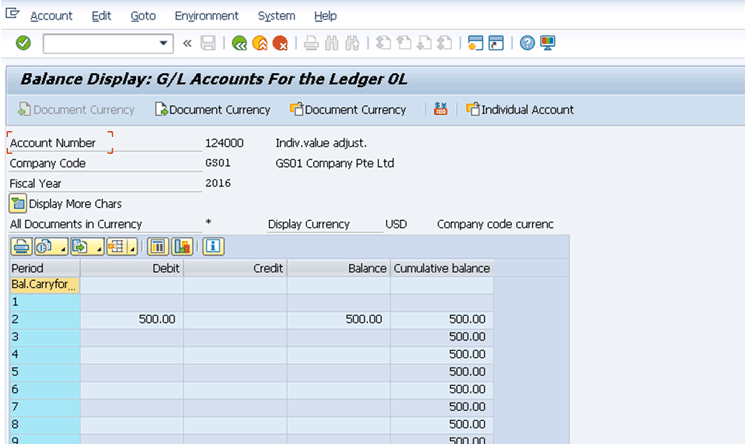Click the Save diskette icon

[208, 43]
